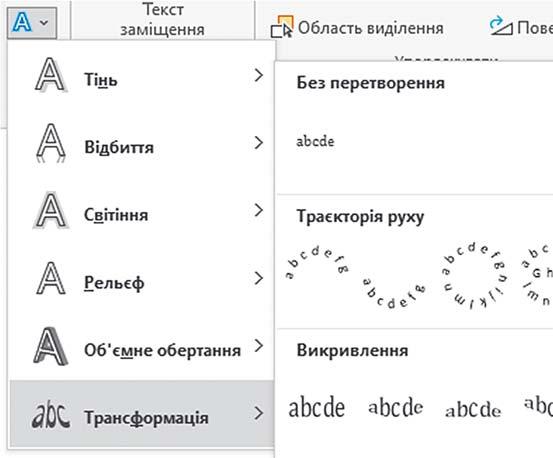Click the Об'ємне обертання 3D rotation icon

51,346
